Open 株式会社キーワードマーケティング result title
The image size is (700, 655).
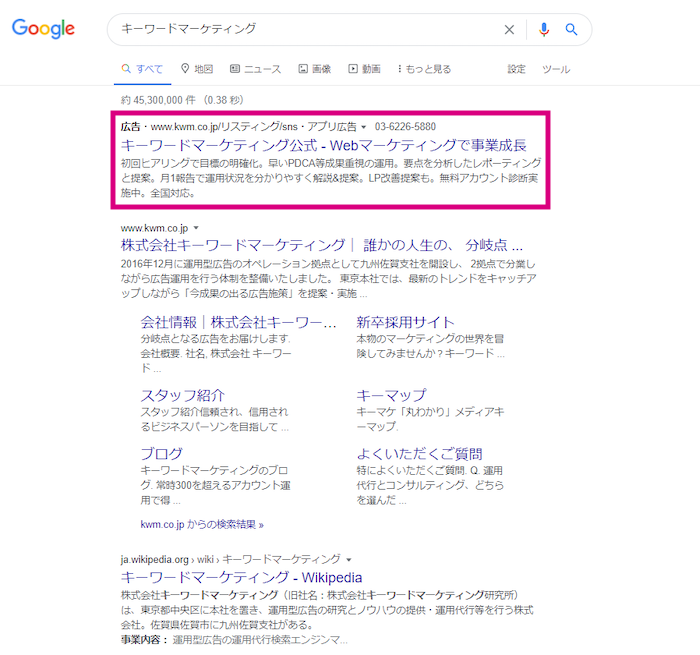(x=321, y=245)
